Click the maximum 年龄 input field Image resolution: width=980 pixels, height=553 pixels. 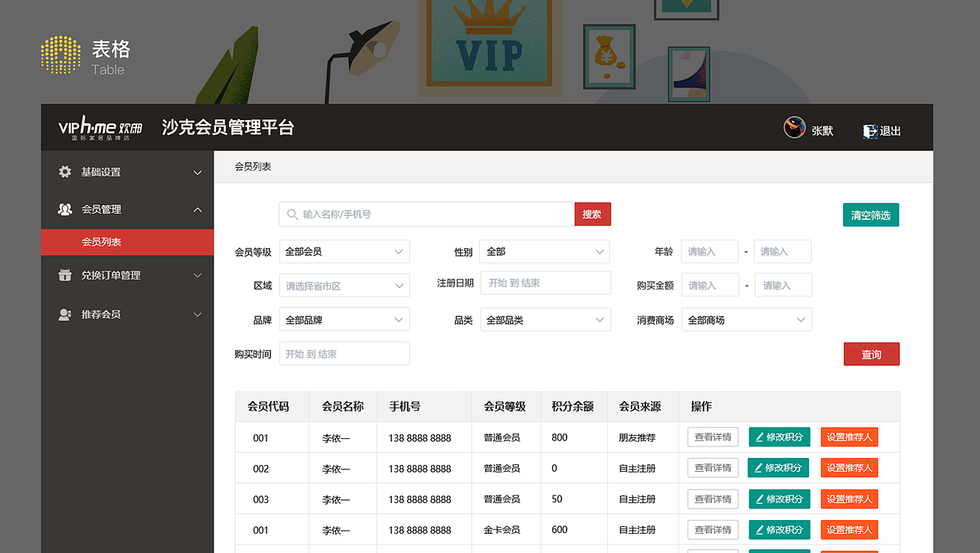click(782, 251)
